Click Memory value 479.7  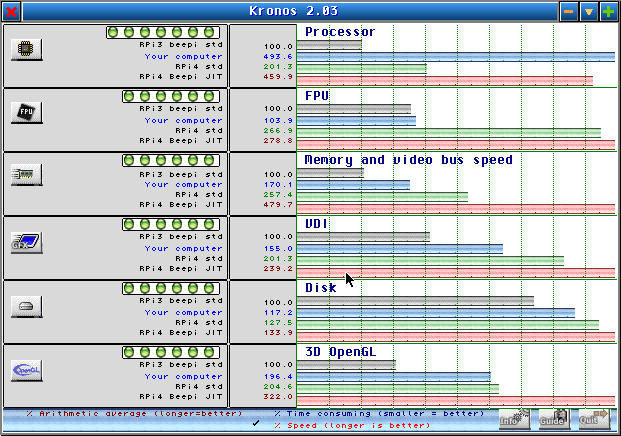coord(278,205)
